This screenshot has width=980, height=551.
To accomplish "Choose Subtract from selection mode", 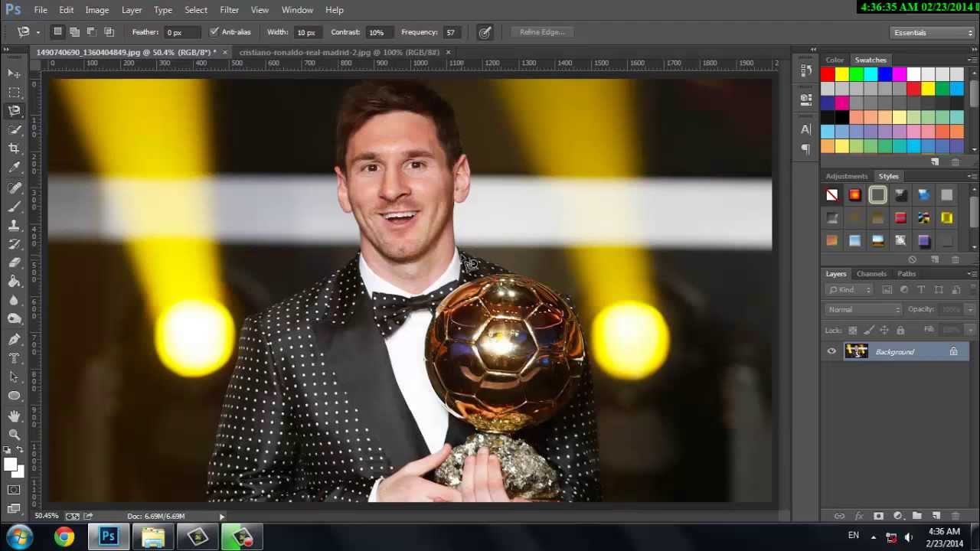I will coord(91,32).
